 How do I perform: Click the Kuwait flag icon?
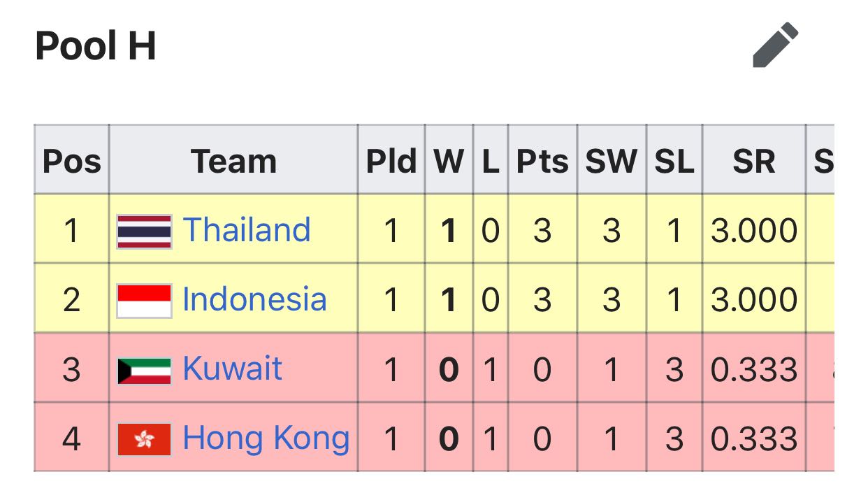tap(144, 371)
